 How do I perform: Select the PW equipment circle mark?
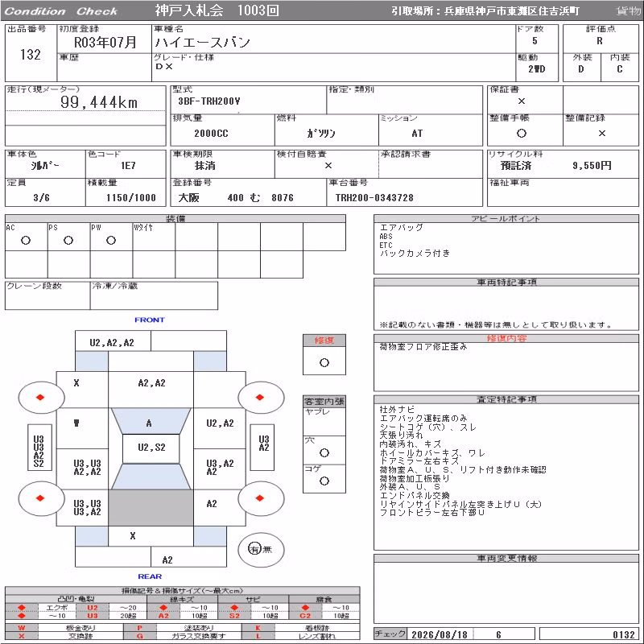coord(111,240)
